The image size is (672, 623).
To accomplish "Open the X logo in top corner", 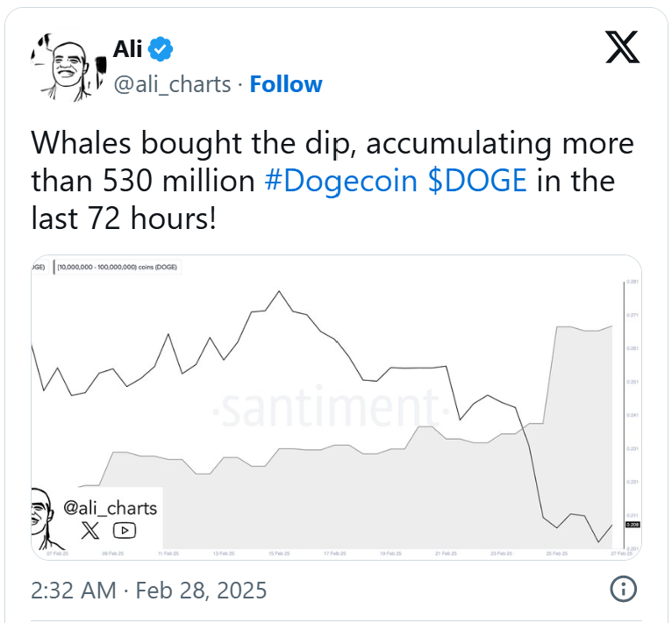I will [x=623, y=47].
